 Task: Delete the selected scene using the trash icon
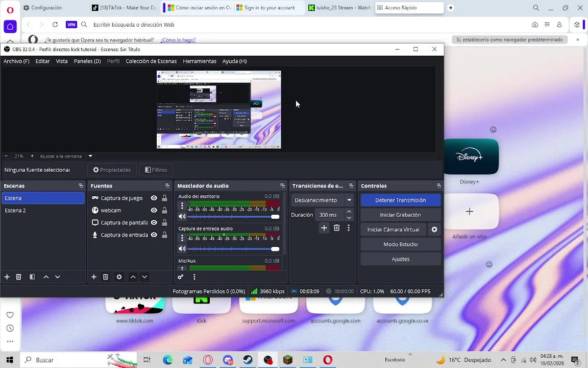tap(18, 277)
